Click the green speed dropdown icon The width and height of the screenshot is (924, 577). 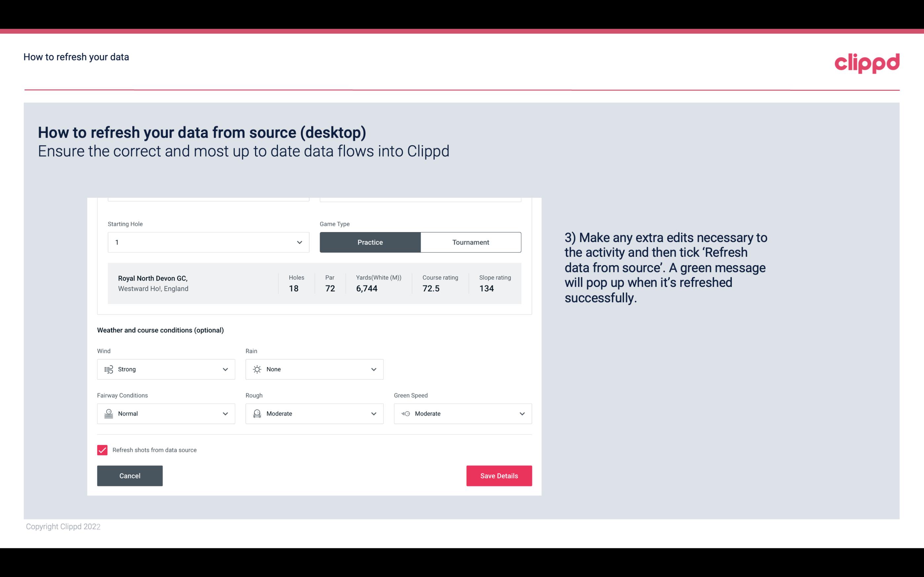(522, 414)
